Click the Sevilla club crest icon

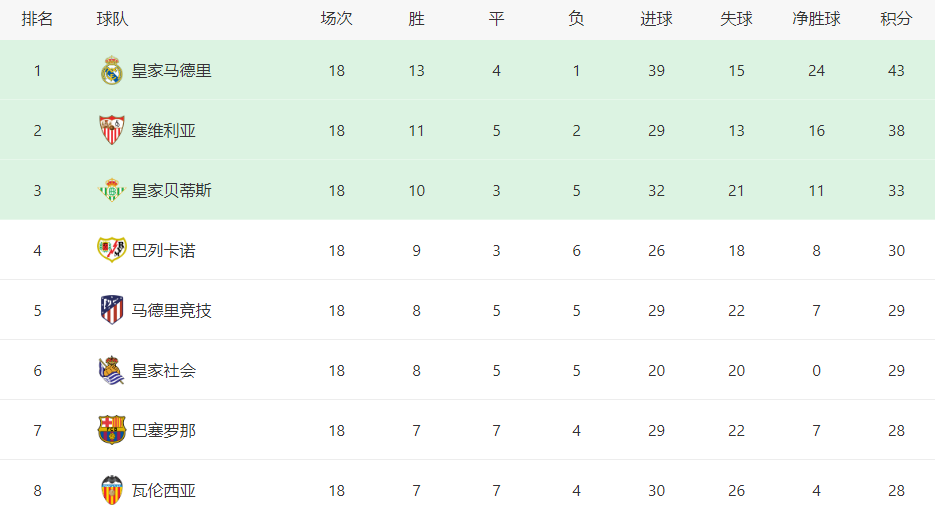(x=112, y=130)
